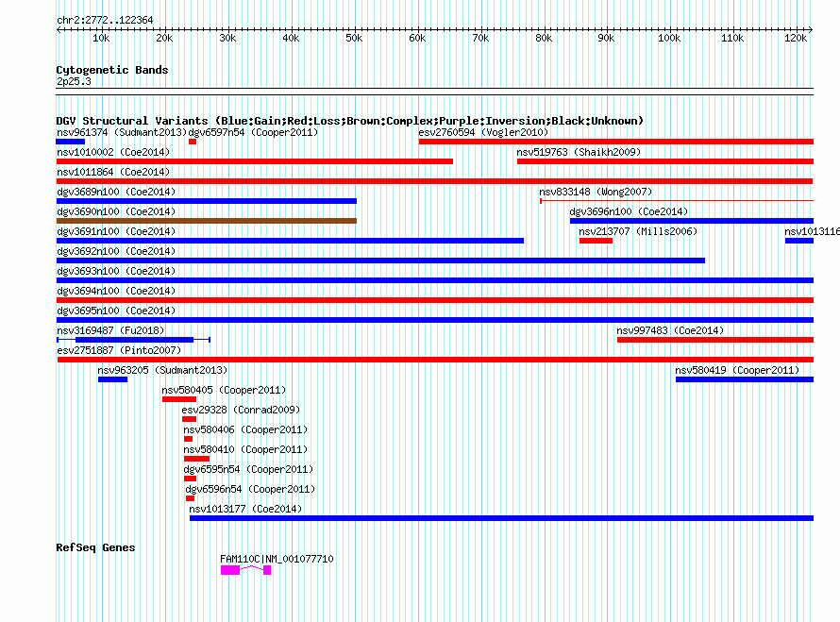Select the dgv6597n54 (Cooper2011) red bar
Screen dimensions: 840x622
[193, 142]
